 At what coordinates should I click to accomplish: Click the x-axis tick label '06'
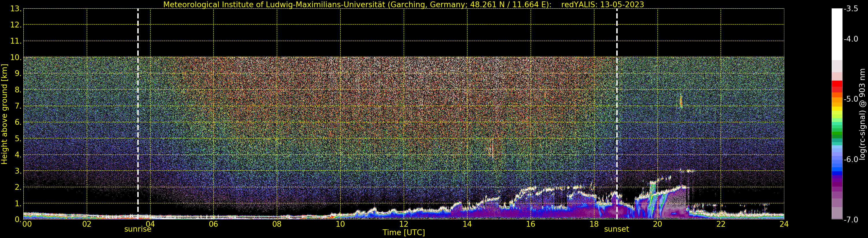[213, 224]
